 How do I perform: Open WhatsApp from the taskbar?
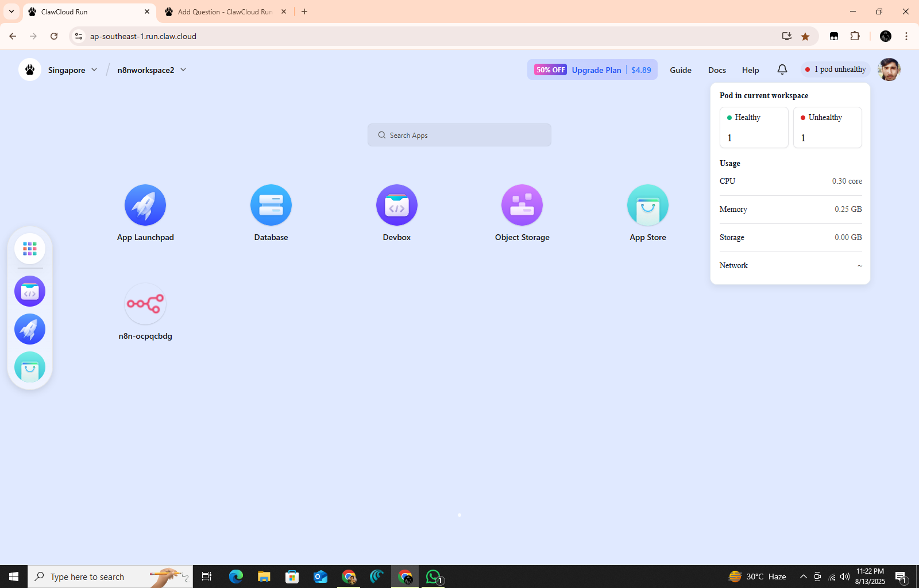[434, 577]
